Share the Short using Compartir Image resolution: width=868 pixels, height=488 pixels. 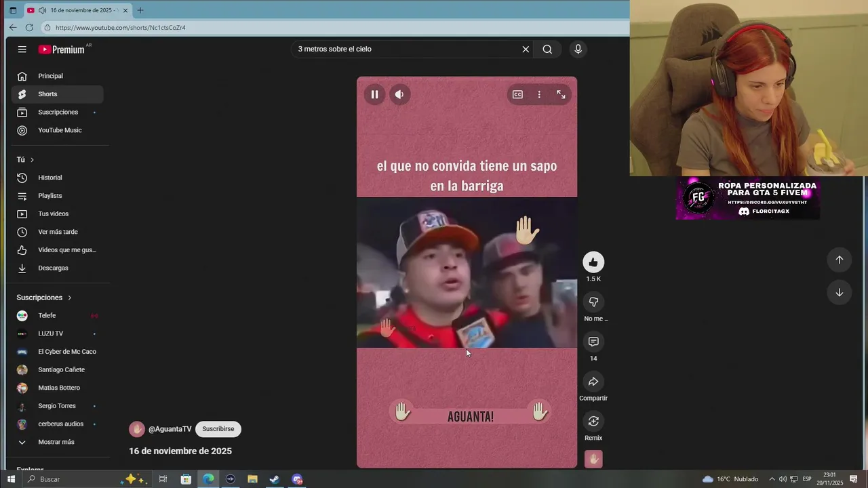[593, 382]
